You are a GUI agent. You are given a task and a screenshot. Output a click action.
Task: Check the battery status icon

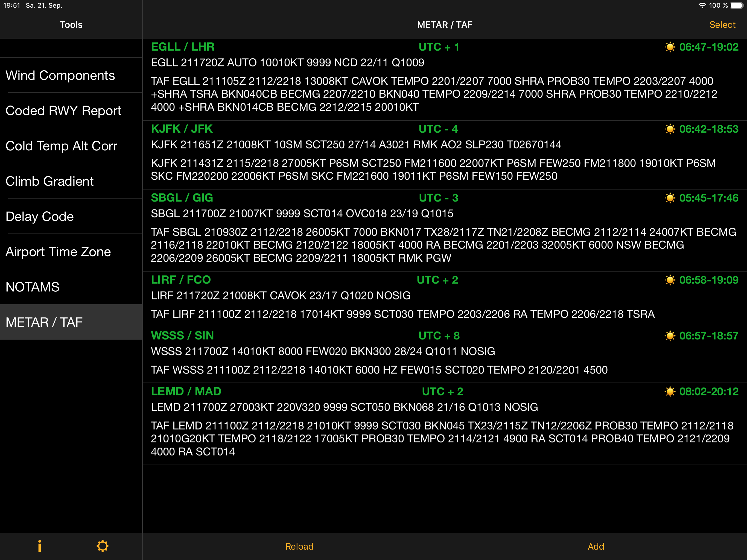737,5
